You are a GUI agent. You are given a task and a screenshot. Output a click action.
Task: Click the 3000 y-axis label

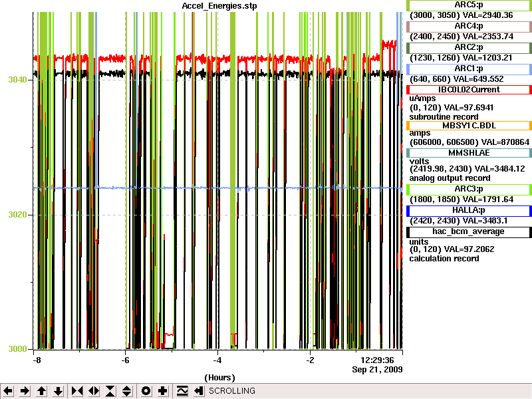pos(18,349)
